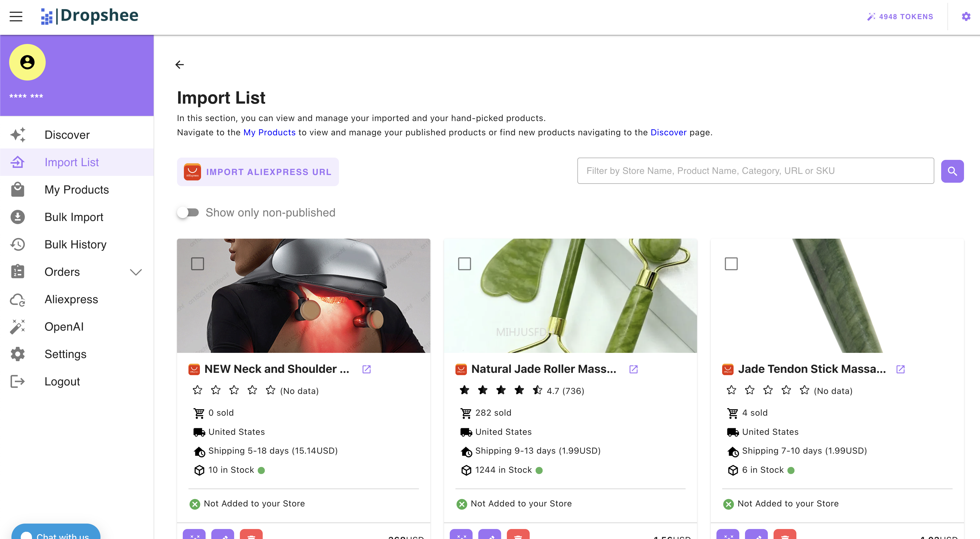The width and height of the screenshot is (980, 539).
Task: Click Import AliExpress URL button
Action: click(258, 172)
